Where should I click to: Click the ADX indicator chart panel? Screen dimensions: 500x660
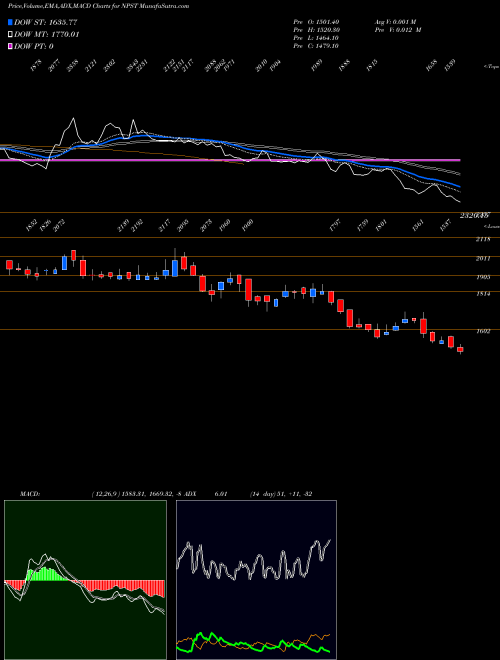coord(256,580)
